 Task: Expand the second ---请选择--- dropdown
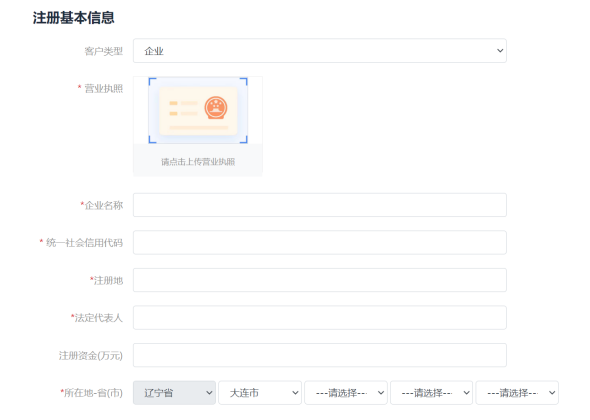[x=431, y=393]
